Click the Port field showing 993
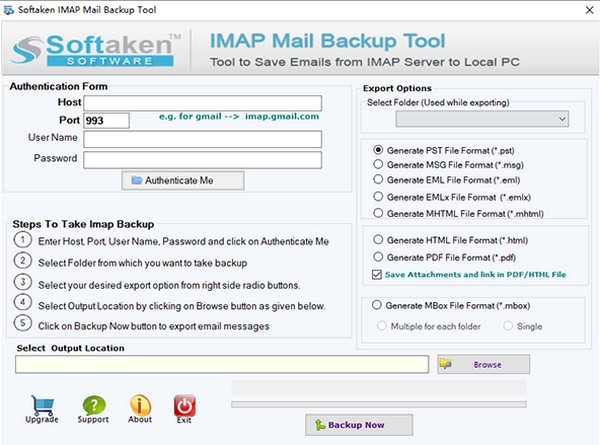The image size is (600, 445). click(x=106, y=121)
